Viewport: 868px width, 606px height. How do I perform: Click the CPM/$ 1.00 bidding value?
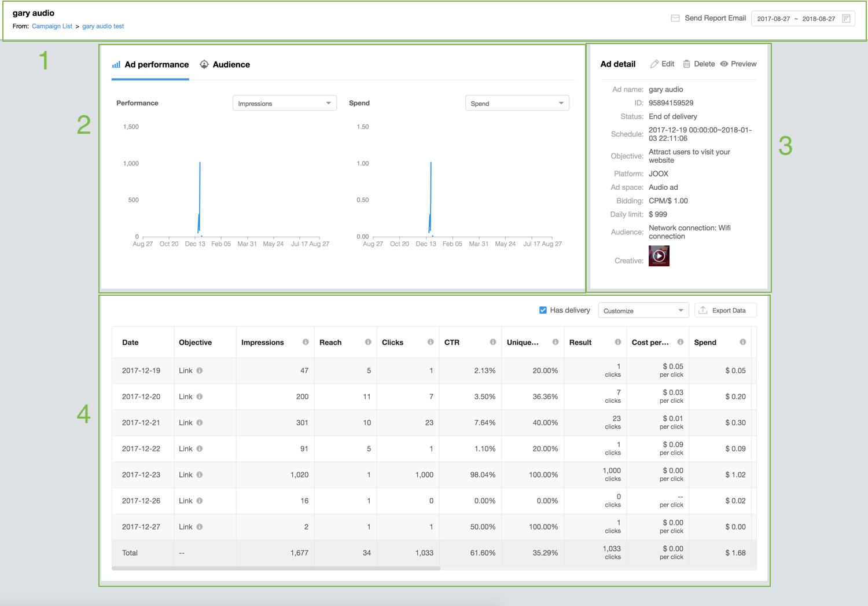[668, 201]
